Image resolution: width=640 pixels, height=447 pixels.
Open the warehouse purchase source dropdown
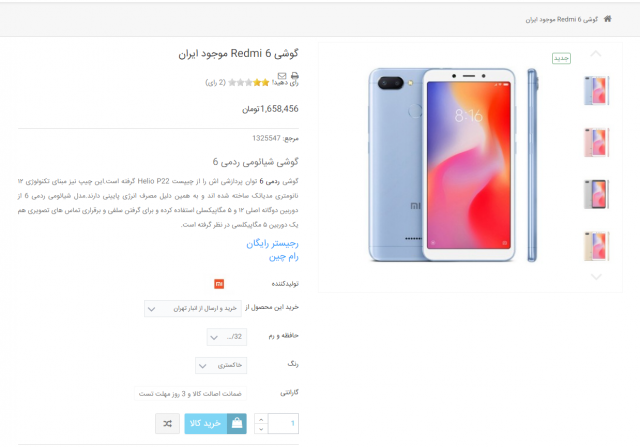[x=193, y=309]
